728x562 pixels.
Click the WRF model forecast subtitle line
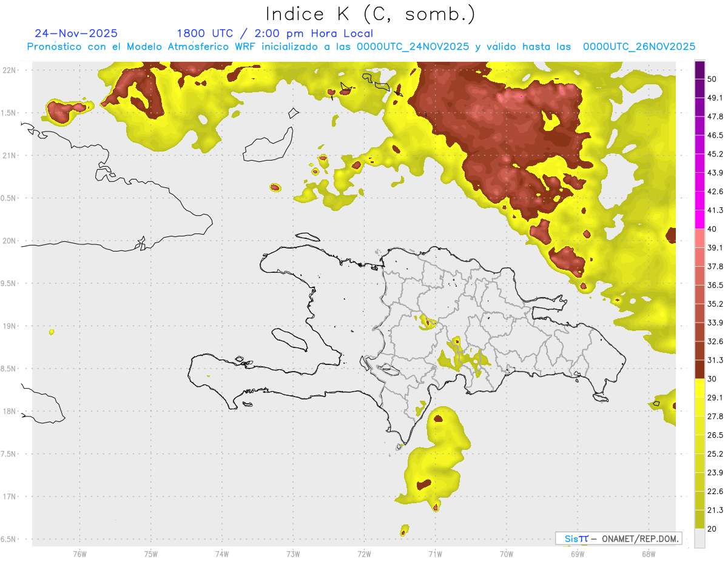[361, 47]
